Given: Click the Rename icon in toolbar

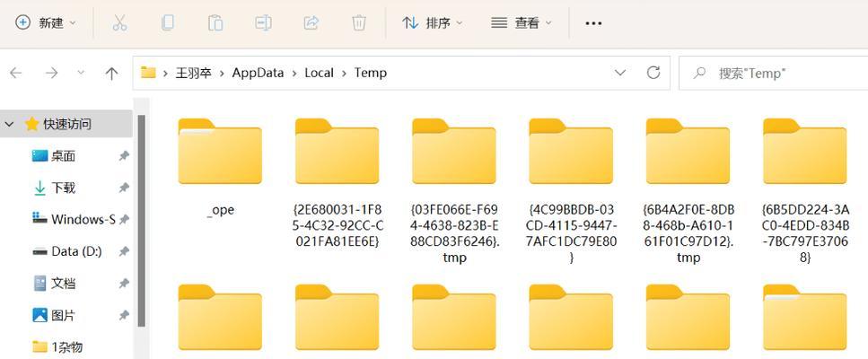Looking at the screenshot, I should click(263, 23).
